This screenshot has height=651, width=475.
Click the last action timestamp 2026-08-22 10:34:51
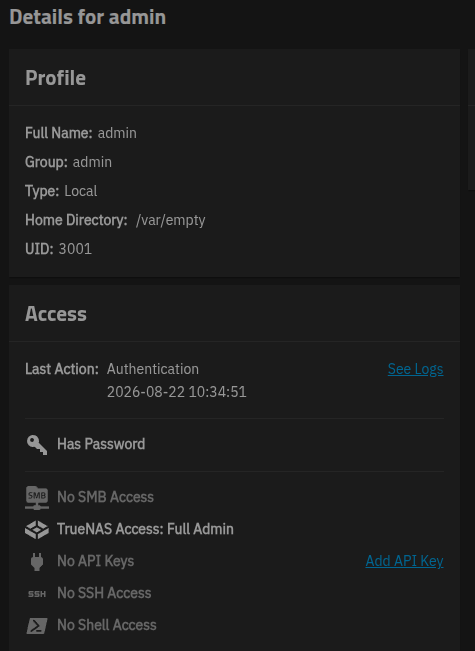click(177, 392)
